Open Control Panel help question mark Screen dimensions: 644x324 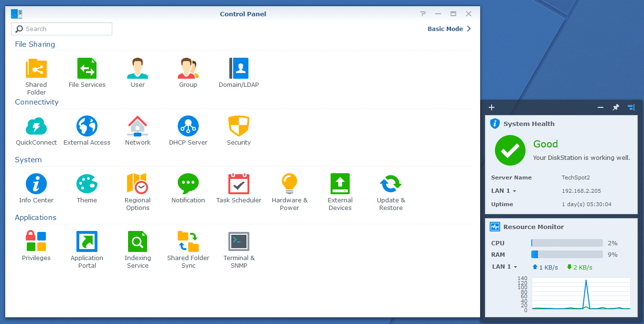(423, 14)
